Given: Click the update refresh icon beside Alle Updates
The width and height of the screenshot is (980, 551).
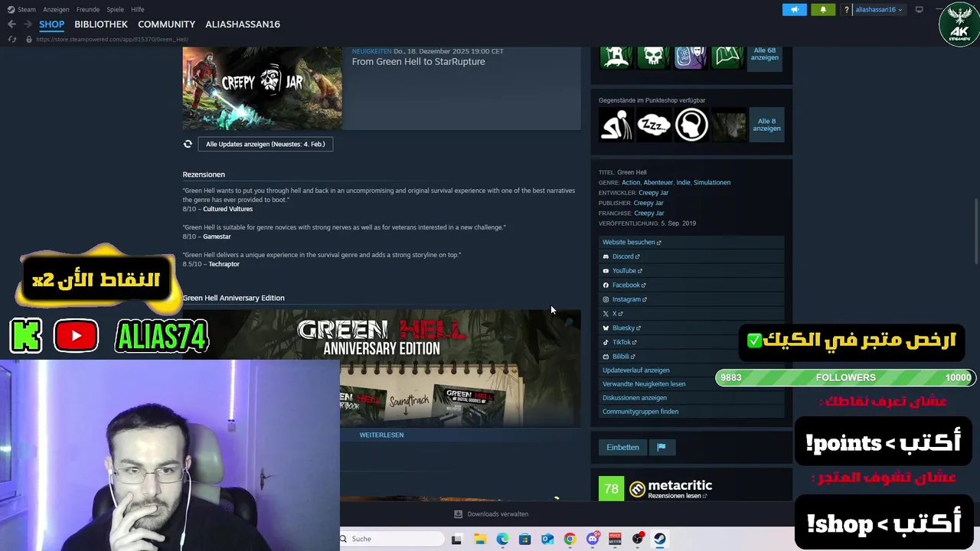Looking at the screenshot, I should tap(188, 144).
